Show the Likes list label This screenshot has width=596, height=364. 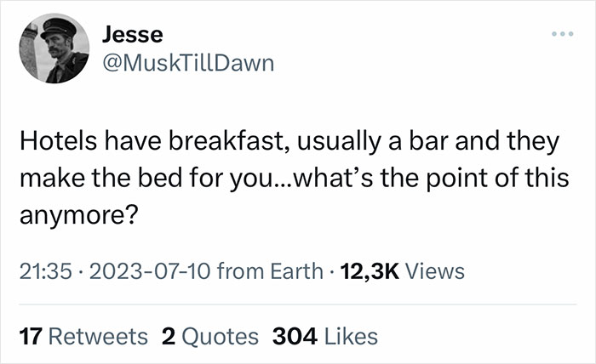click(x=349, y=336)
